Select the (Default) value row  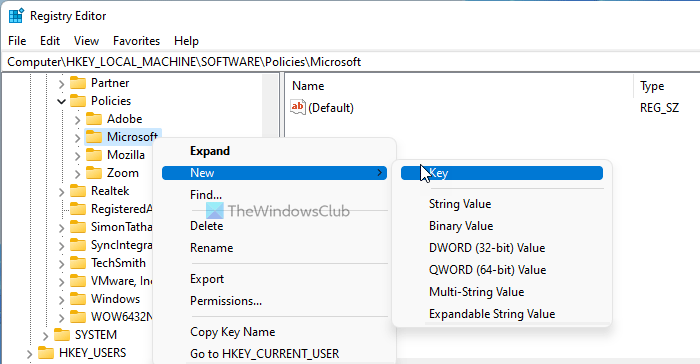point(492,108)
